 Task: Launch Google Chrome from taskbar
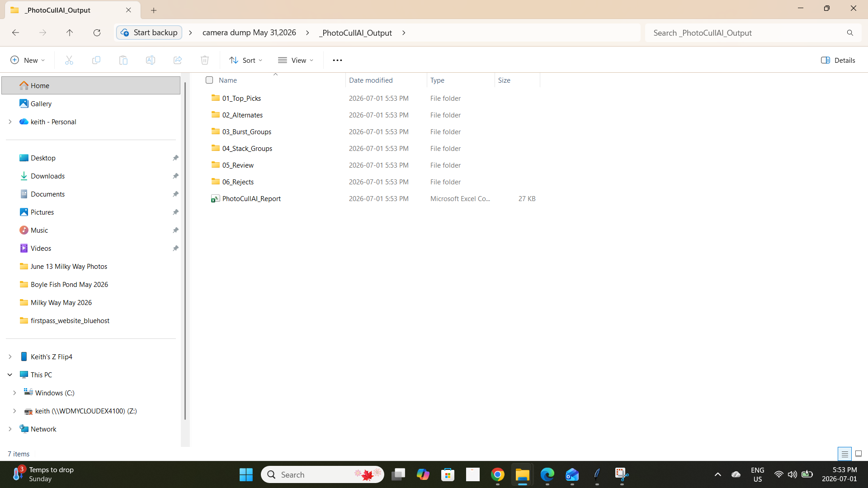coord(498,474)
